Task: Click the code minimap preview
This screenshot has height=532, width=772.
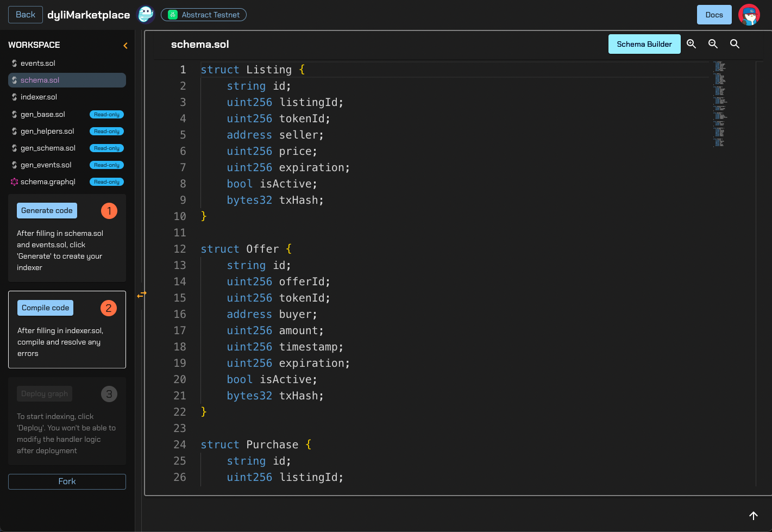Action: point(719,103)
